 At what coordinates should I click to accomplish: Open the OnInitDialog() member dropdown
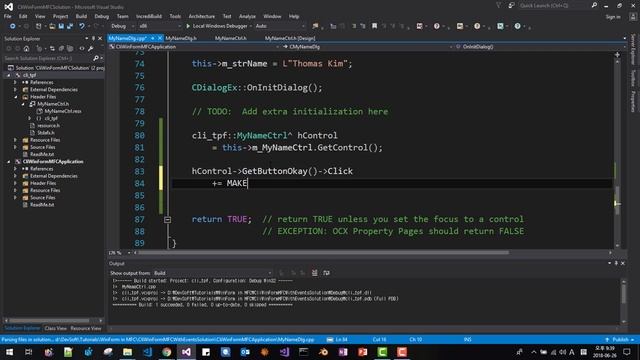[540, 47]
